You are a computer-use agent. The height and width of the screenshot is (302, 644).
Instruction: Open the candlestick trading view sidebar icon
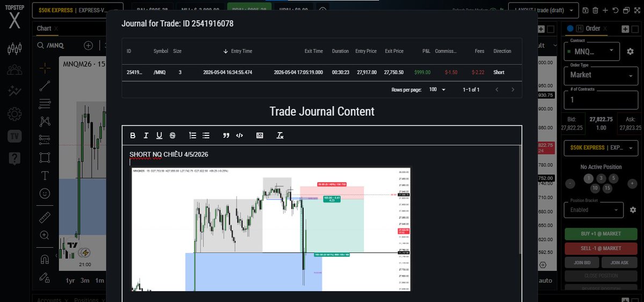(14, 49)
